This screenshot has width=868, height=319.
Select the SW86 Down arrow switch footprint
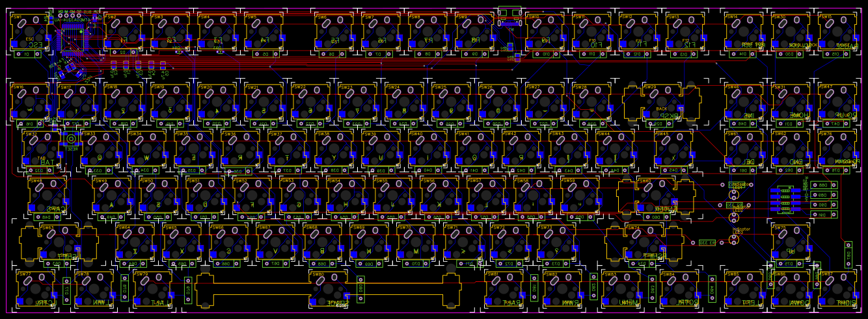(x=791, y=289)
